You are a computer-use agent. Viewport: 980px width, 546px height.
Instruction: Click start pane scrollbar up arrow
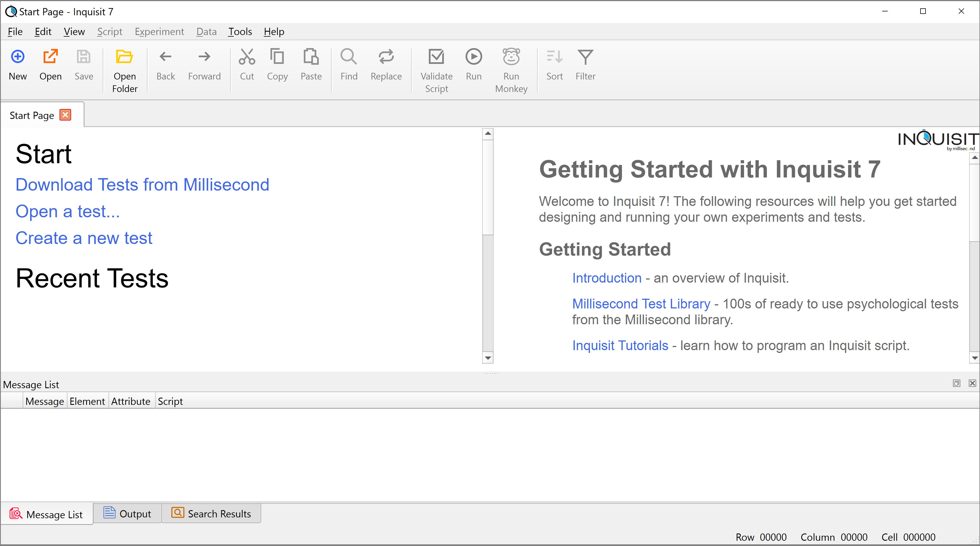pyautogui.click(x=488, y=134)
